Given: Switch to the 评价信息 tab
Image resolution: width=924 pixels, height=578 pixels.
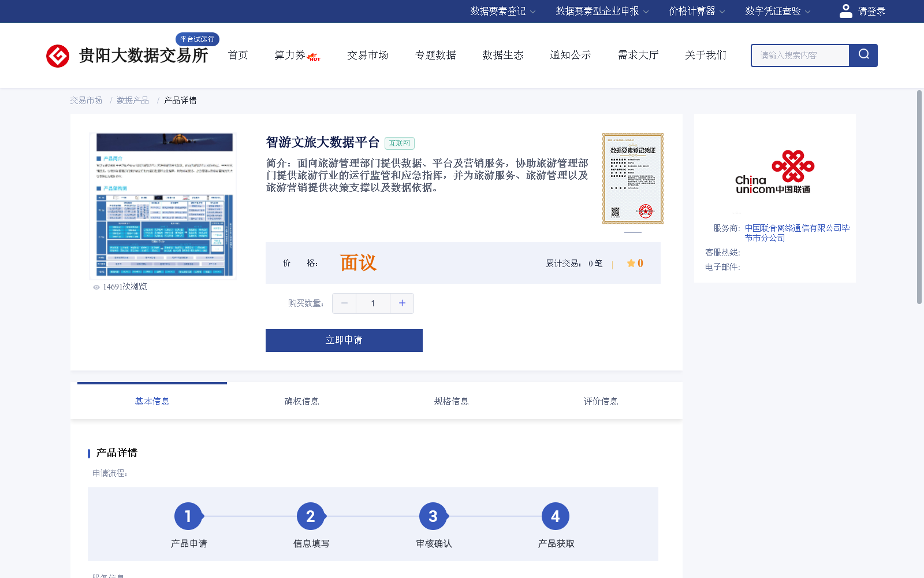Looking at the screenshot, I should (601, 401).
